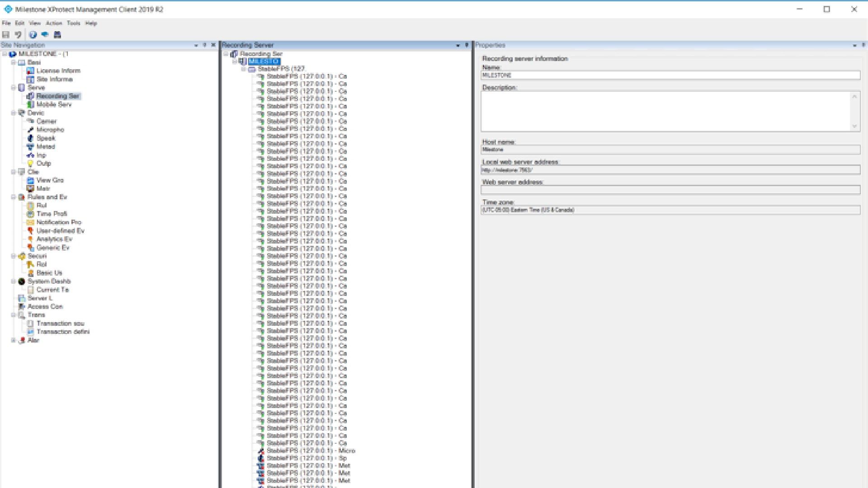Select the StableFPS Speaker device row
This screenshot has width=868, height=488.
(x=306, y=458)
